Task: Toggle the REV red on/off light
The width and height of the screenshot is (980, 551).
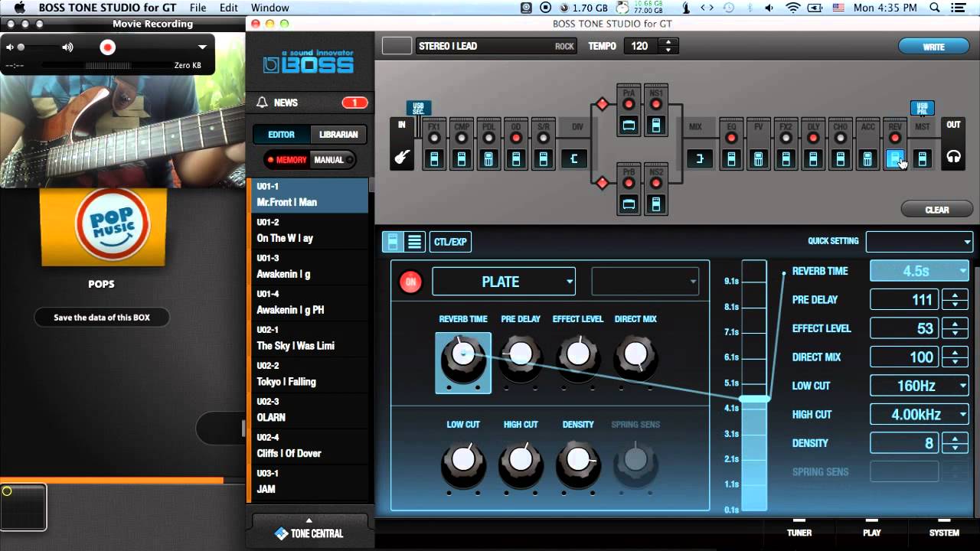Action: tap(895, 138)
